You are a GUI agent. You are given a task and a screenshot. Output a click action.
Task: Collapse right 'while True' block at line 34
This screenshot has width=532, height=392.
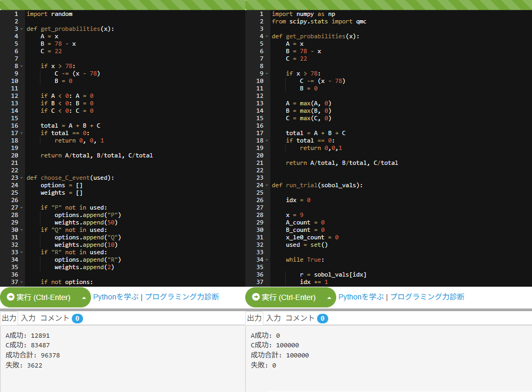coord(267,260)
